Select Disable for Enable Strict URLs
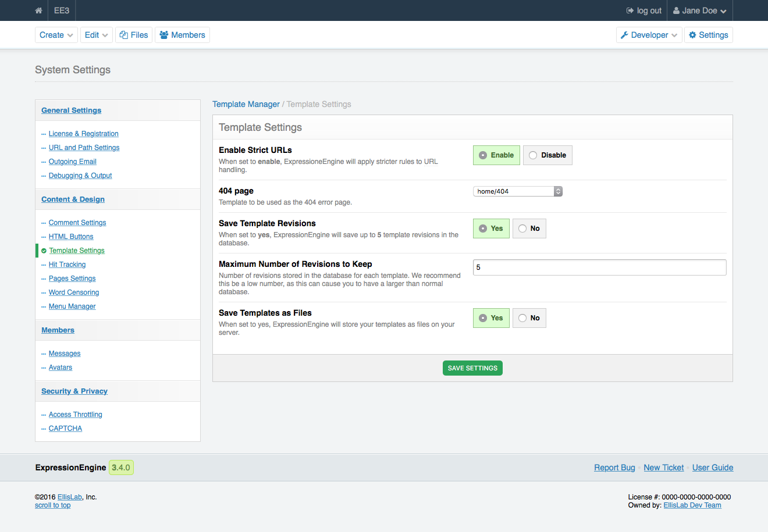Screen dimensions: 768x532 [x=547, y=155]
